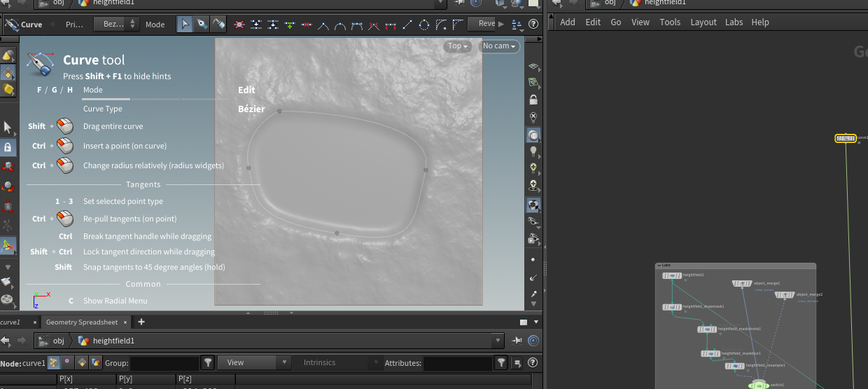Viewport: 868px width, 389px height.
Task: Click the green add point icon
Action: click(x=290, y=25)
